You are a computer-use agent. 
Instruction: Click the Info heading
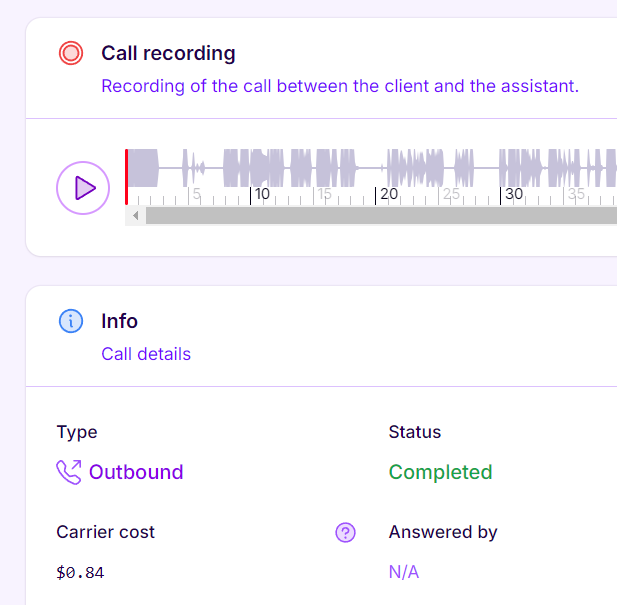tap(119, 321)
